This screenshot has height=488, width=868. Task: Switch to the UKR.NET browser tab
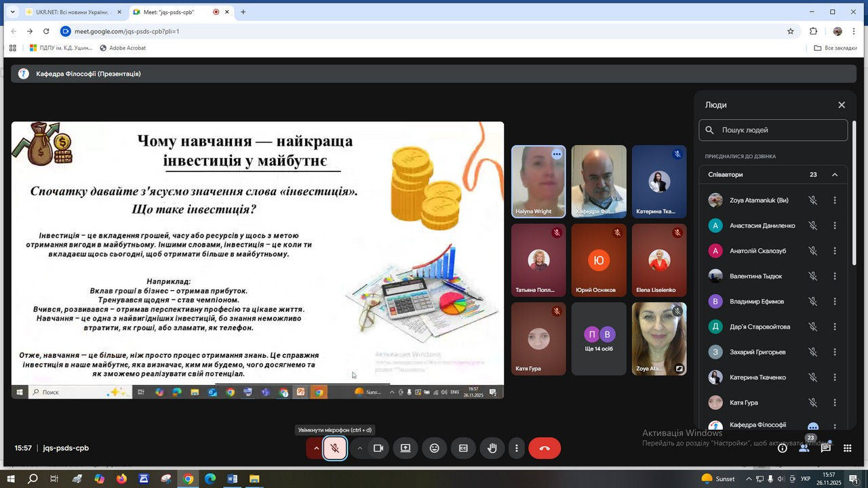pyautogui.click(x=71, y=12)
